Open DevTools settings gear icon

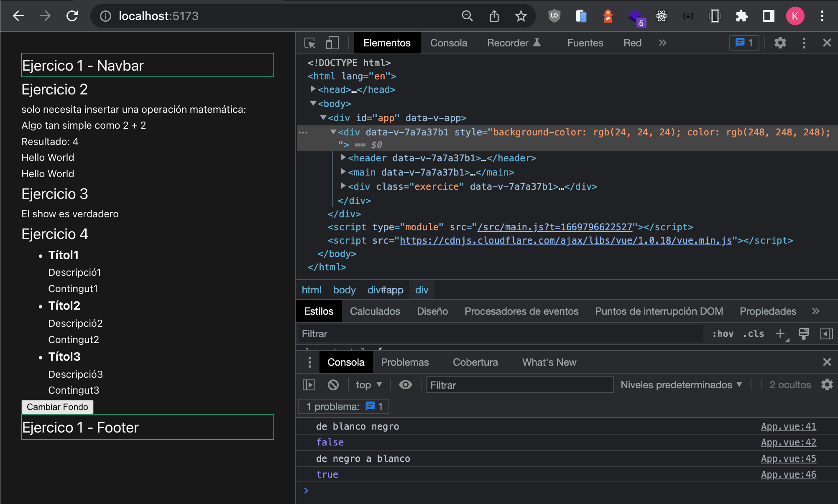[x=780, y=43]
